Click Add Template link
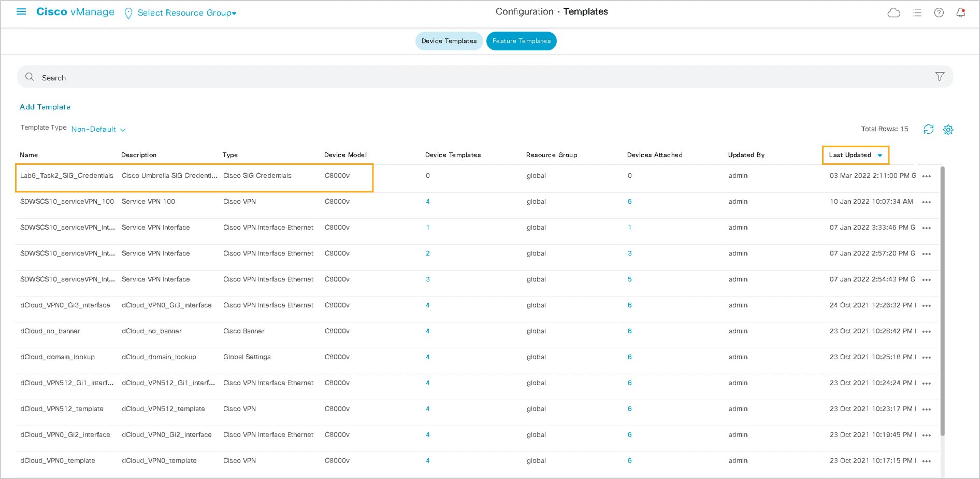980x479 pixels. (45, 107)
